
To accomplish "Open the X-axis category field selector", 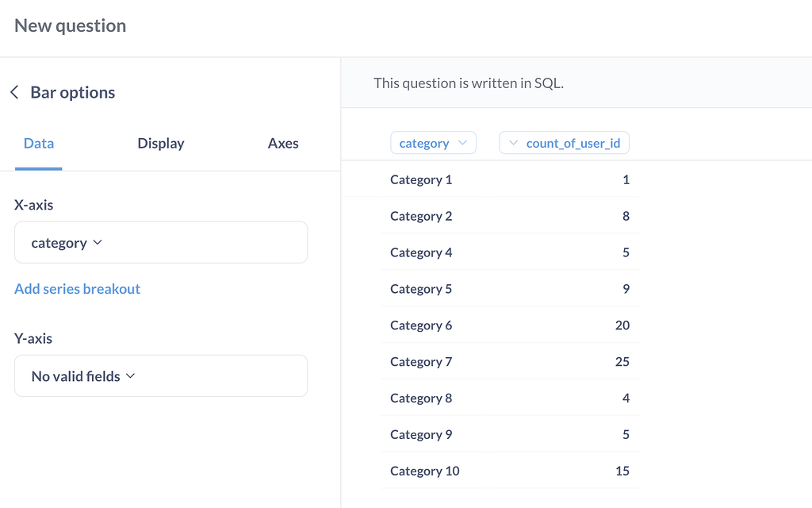I will (x=161, y=243).
